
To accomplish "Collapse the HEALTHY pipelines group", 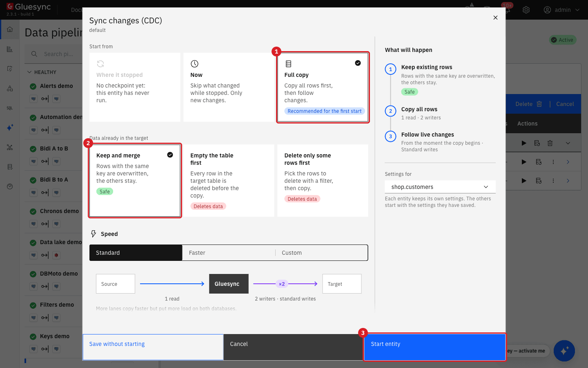I will (x=29, y=72).
